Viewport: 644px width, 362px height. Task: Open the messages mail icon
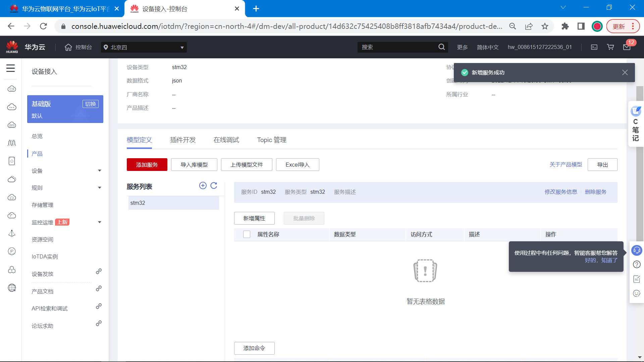627,47
